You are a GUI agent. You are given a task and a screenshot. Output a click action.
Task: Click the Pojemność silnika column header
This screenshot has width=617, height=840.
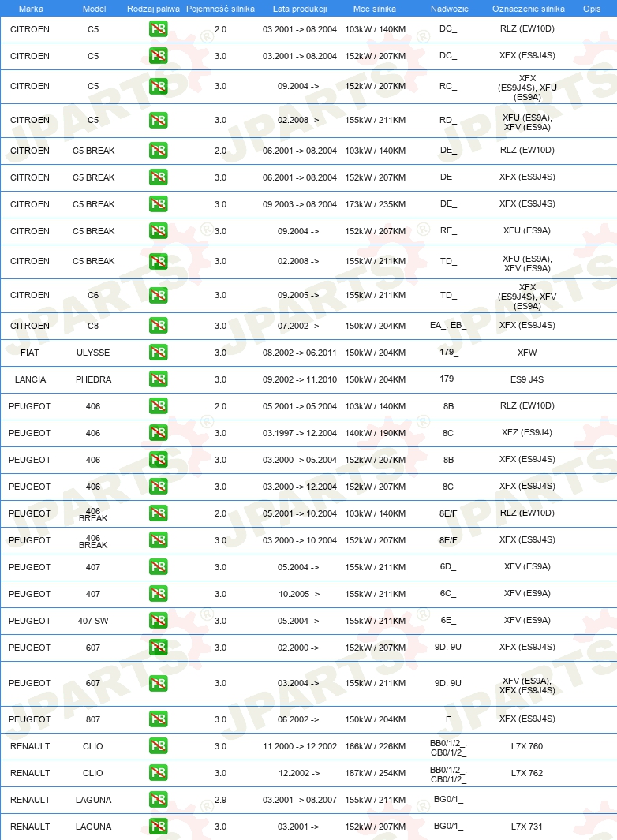(220, 9)
